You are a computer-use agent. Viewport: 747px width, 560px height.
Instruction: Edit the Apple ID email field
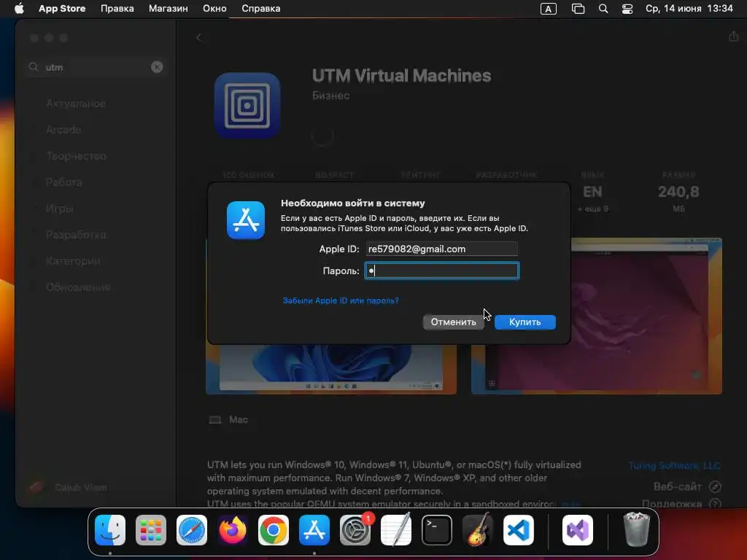(441, 249)
